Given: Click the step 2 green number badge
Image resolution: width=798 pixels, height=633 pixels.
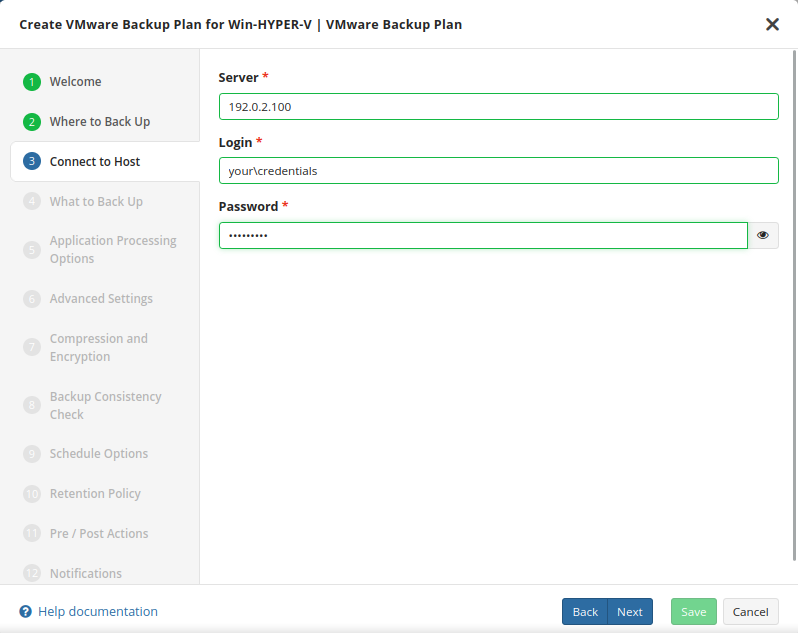Looking at the screenshot, I should pyautogui.click(x=32, y=122).
